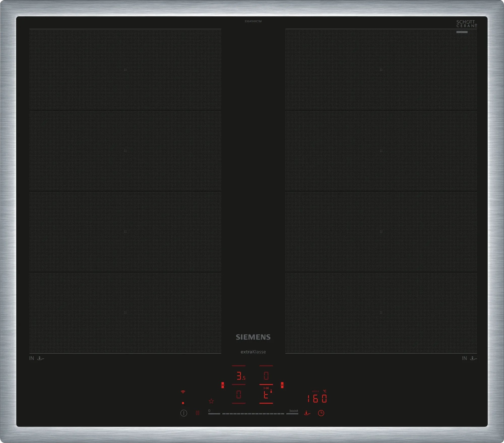Select front-left zone showing 0
This screenshot has height=443, width=504.
[x=239, y=394]
